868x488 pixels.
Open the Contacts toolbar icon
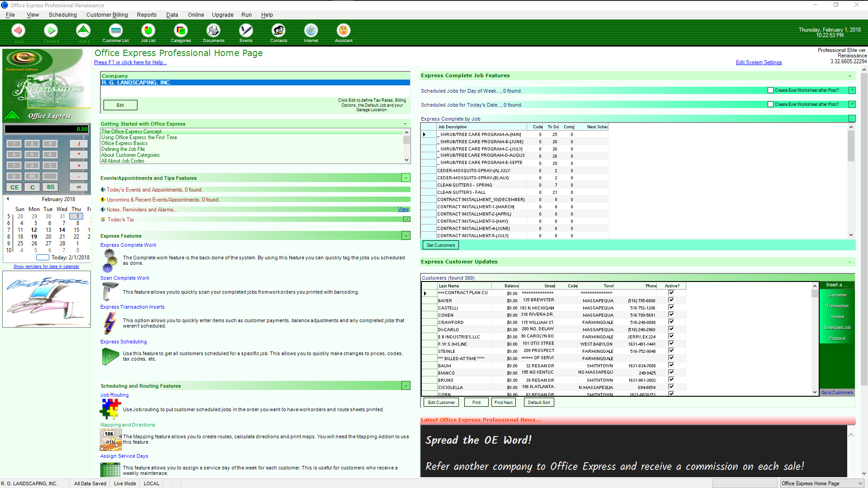[278, 31]
